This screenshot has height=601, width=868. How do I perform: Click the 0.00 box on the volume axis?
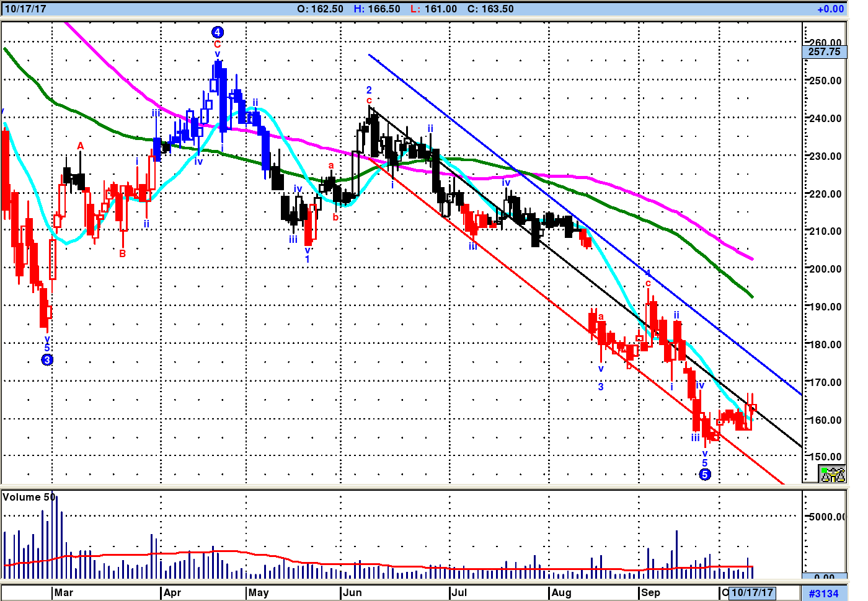[824, 576]
